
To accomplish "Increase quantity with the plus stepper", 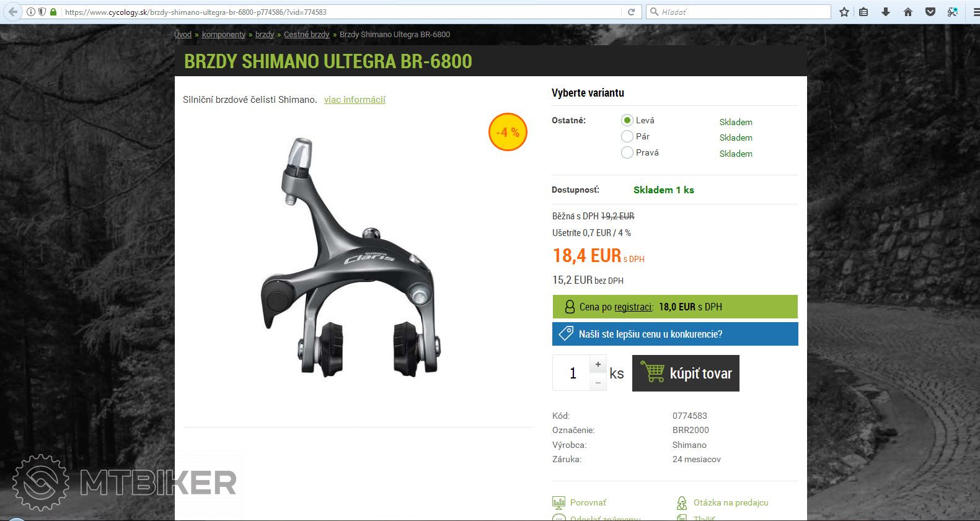I will tap(598, 364).
